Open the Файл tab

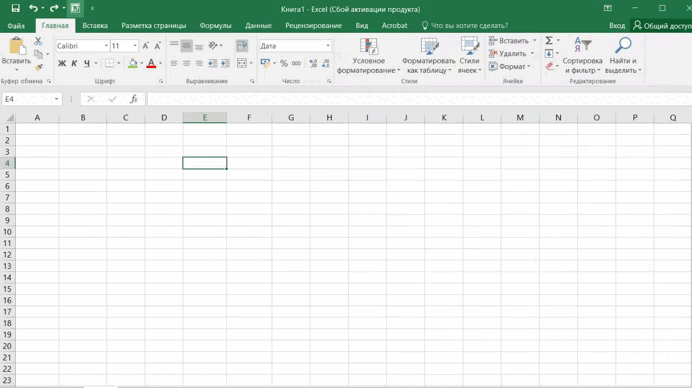(16, 26)
